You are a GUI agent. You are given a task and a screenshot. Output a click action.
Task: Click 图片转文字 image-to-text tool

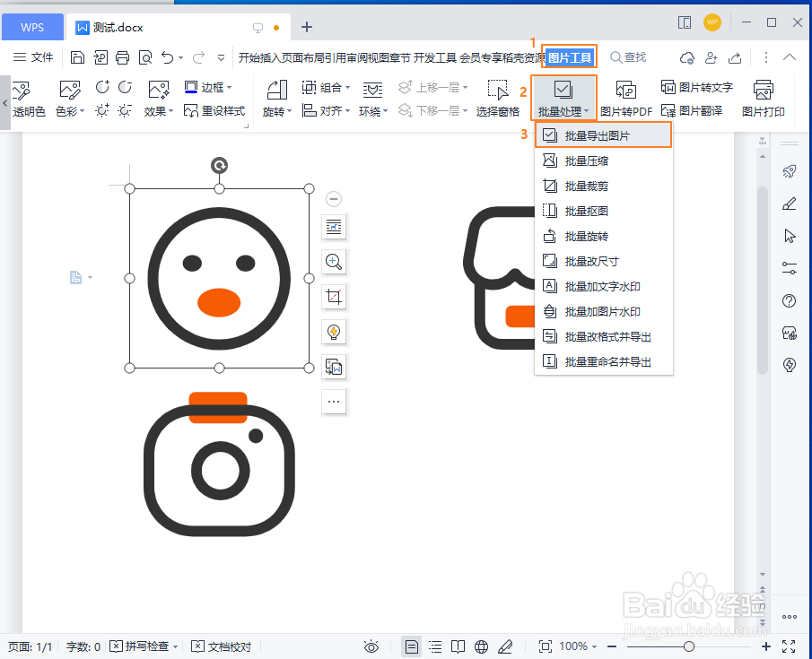697,88
